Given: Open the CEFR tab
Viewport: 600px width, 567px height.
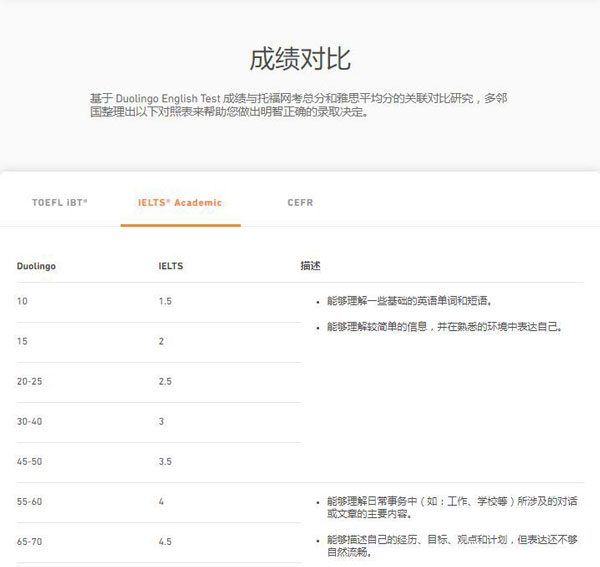Looking at the screenshot, I should (300, 202).
